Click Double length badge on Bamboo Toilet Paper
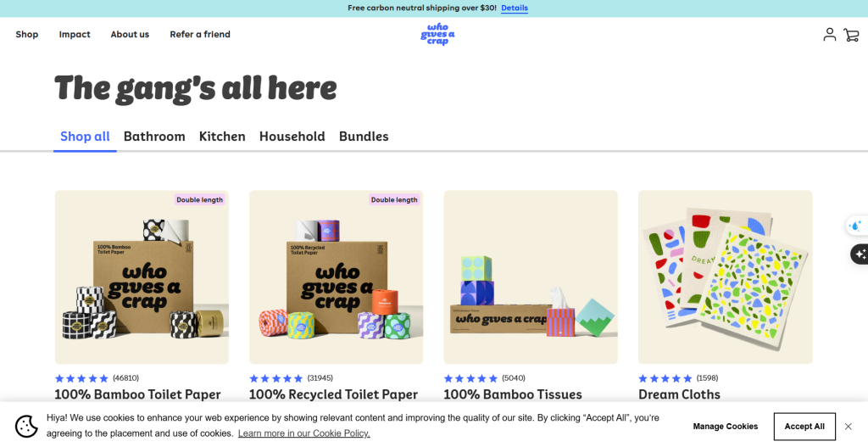868x447 pixels. pyautogui.click(x=200, y=199)
